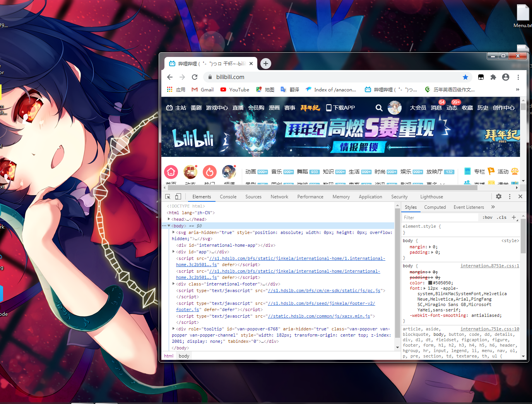Open the user avatar on bilibili header
Viewport: 532px width, 404px height.
[x=395, y=108]
